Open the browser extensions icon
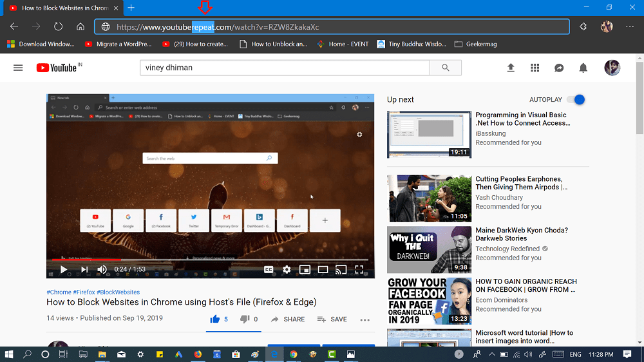Screen dimensions: 644x362 pos(583,26)
